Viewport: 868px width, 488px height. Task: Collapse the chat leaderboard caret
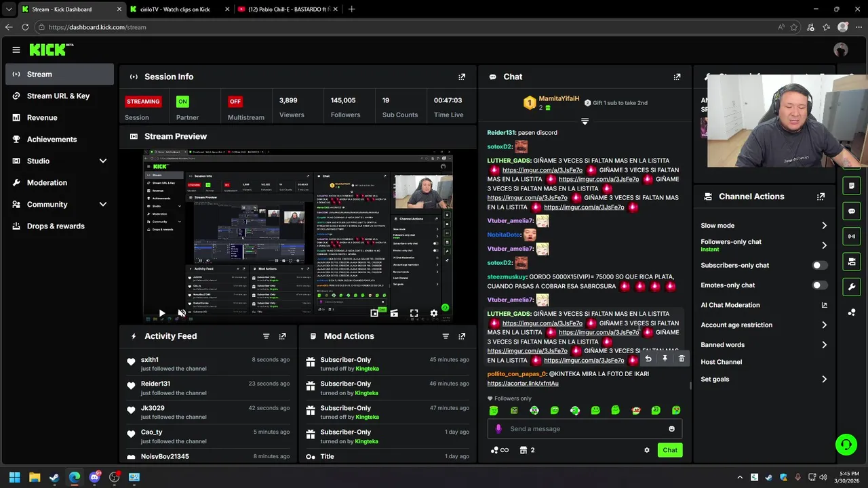(x=585, y=121)
